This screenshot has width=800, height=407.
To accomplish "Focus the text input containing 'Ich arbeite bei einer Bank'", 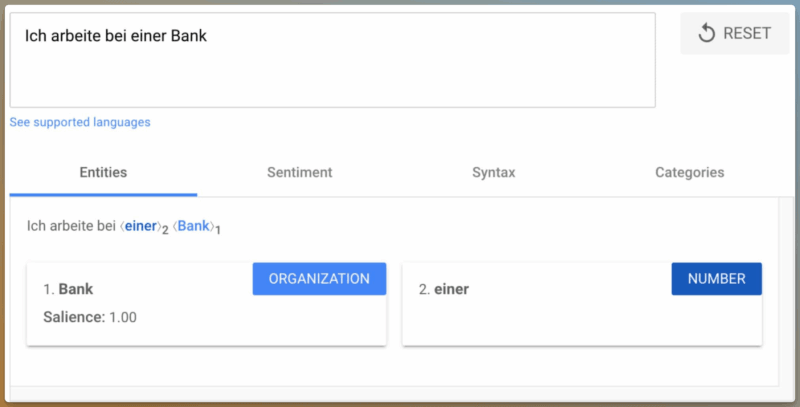I will click(333, 60).
